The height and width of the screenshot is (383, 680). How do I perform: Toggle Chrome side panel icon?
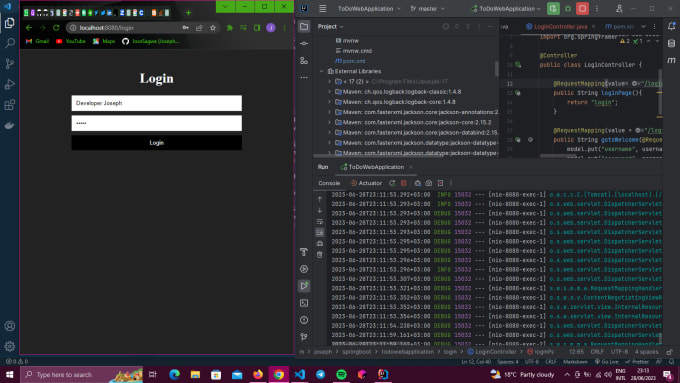(257, 28)
